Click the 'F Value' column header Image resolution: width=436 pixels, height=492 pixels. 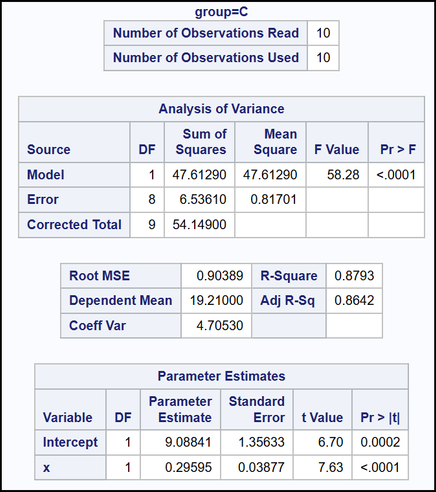point(337,149)
